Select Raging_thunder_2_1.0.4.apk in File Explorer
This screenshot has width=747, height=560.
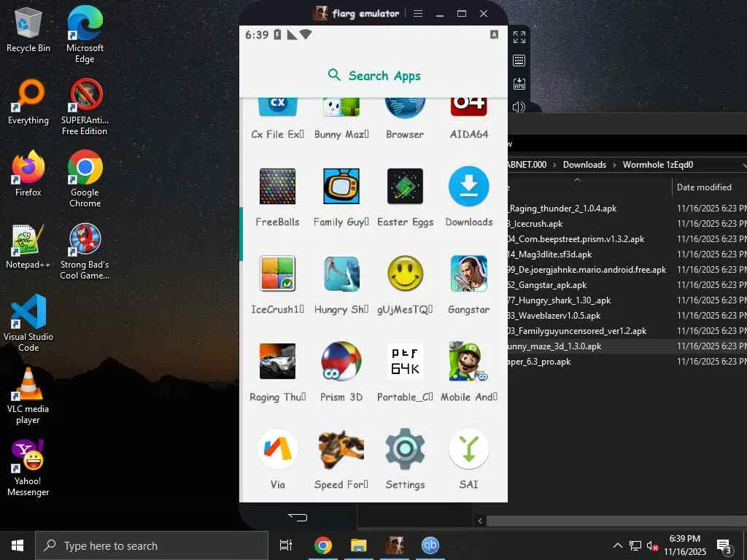click(x=562, y=208)
